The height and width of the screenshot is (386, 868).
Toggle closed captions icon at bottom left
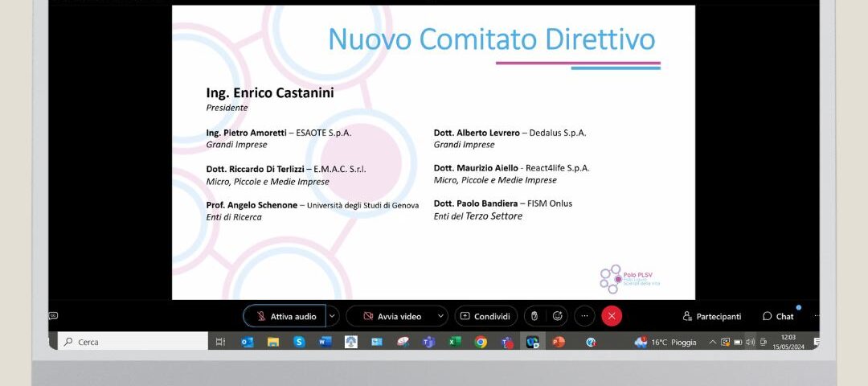click(x=54, y=316)
